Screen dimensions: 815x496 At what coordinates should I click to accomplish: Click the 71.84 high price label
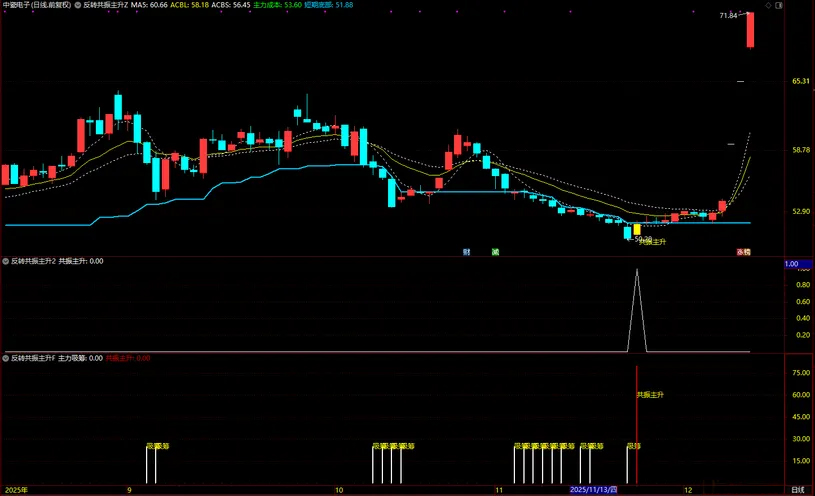click(728, 16)
